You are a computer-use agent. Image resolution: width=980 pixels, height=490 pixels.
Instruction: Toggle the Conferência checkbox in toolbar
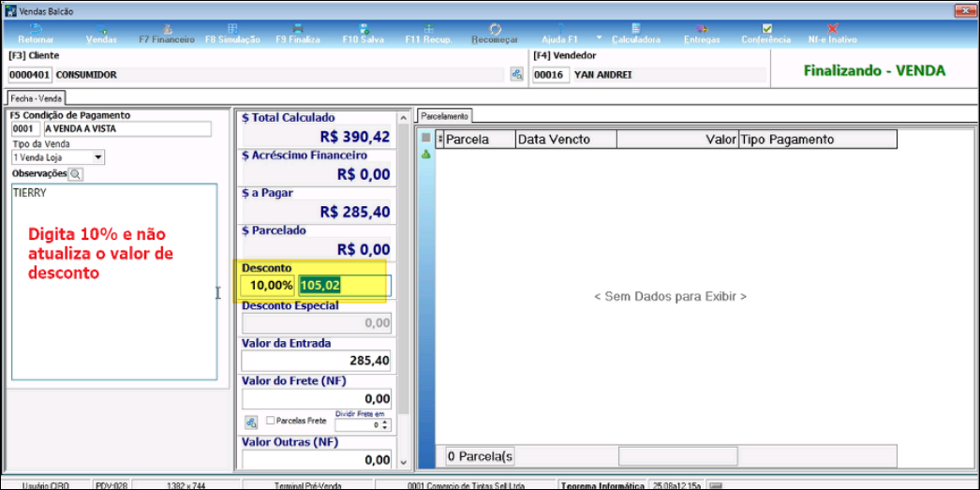[x=766, y=29]
